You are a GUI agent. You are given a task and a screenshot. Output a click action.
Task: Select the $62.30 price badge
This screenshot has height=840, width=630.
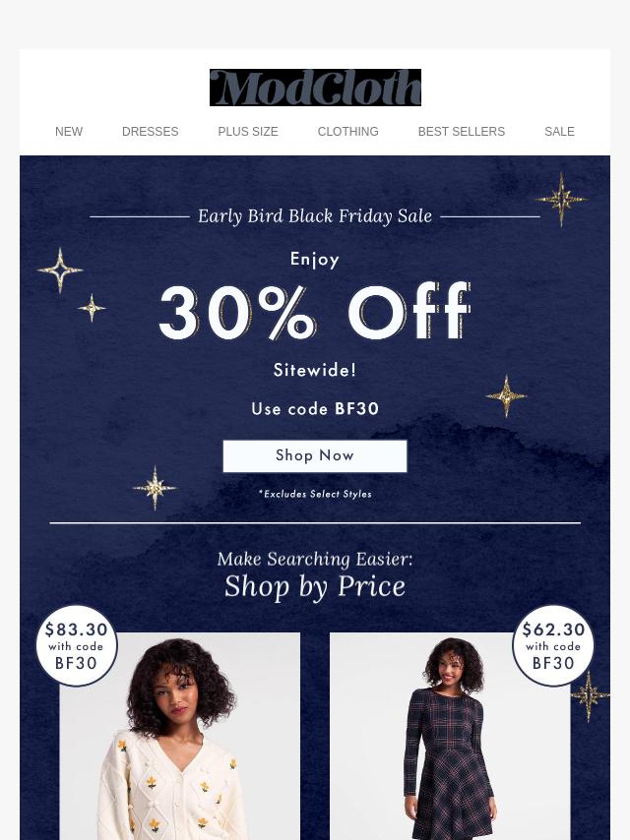point(553,645)
